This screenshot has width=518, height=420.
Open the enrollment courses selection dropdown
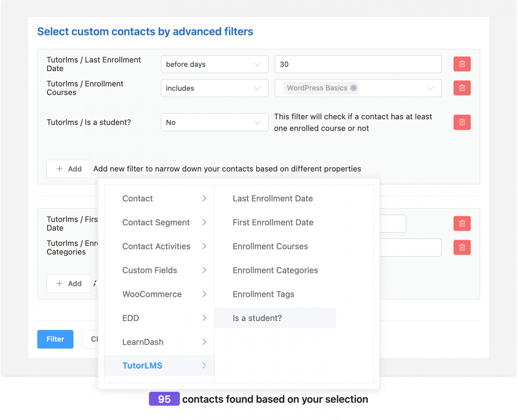[430, 88]
